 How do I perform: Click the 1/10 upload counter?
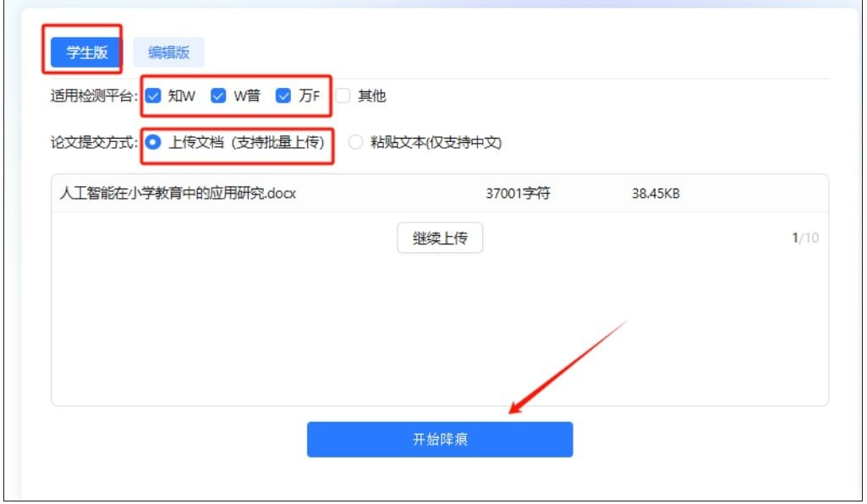804,238
